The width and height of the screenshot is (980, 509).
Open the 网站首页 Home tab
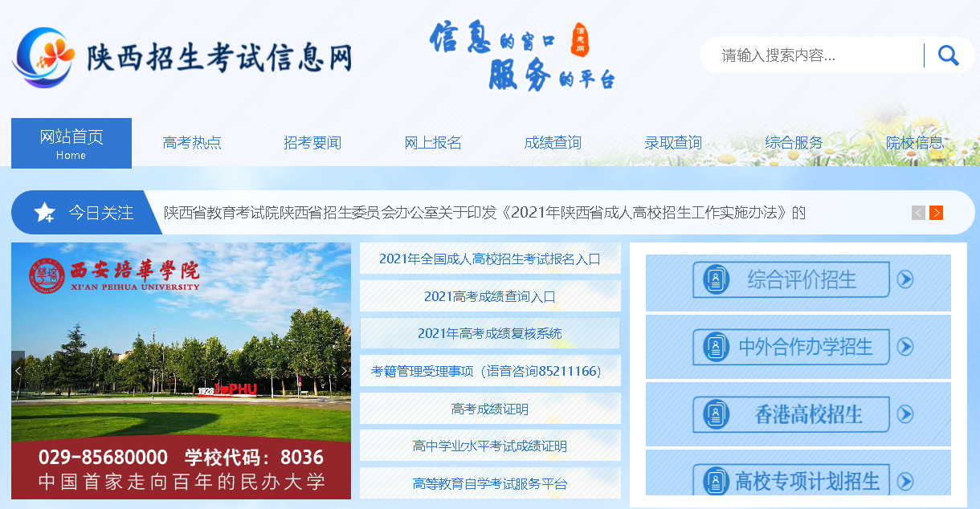pyautogui.click(x=71, y=143)
